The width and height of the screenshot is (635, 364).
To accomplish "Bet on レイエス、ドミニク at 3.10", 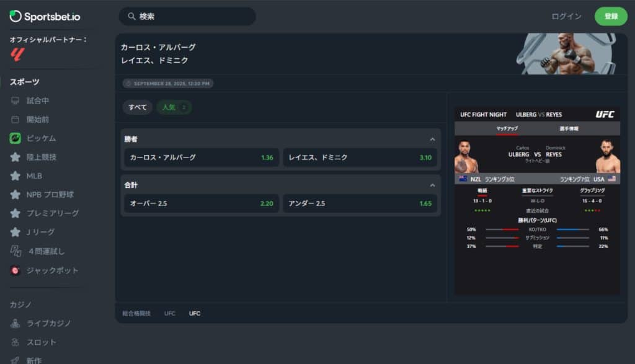I will coord(360,158).
